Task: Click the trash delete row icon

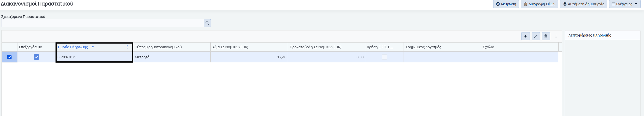Action: [546, 36]
